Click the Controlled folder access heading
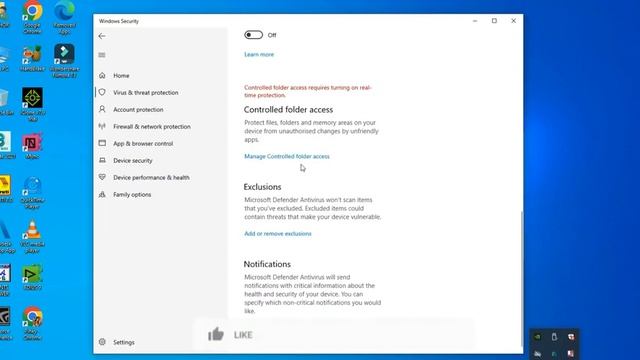Screen dimensions: 640x360 [288, 110]
